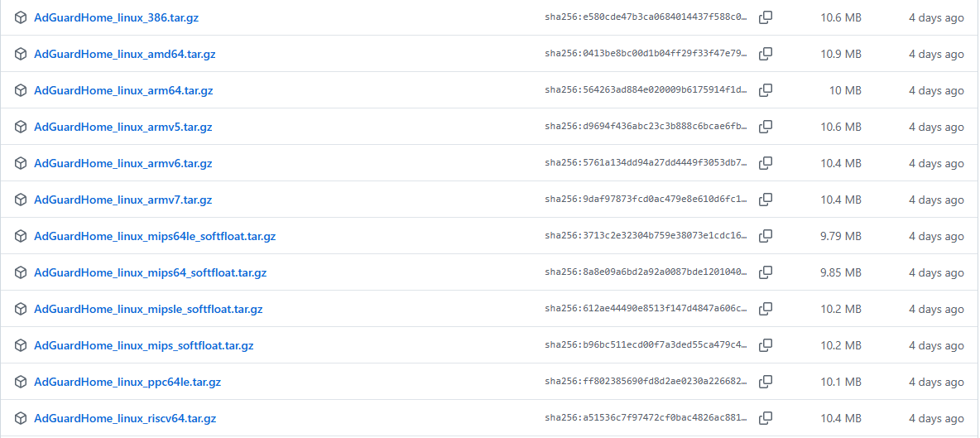The height and width of the screenshot is (438, 980).
Task: Click the package icon beside linux_armv5 archive
Action: pos(21,127)
